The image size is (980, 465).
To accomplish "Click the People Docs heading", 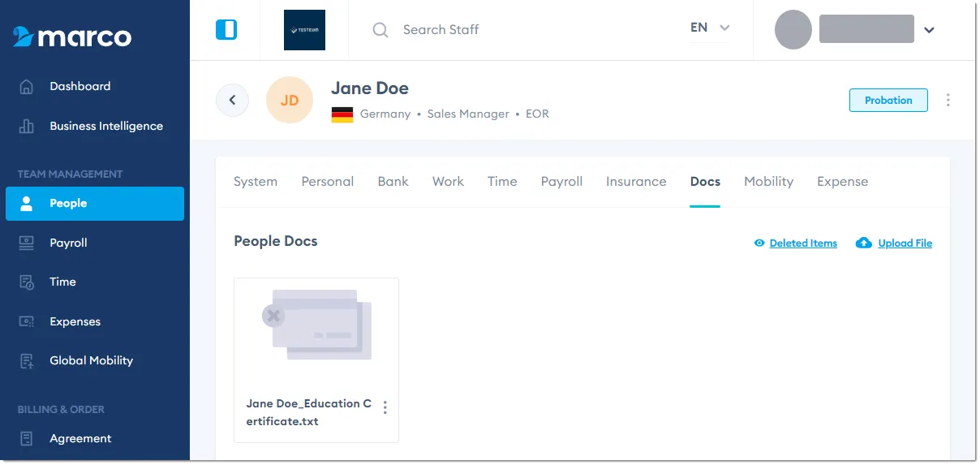I will [x=276, y=241].
